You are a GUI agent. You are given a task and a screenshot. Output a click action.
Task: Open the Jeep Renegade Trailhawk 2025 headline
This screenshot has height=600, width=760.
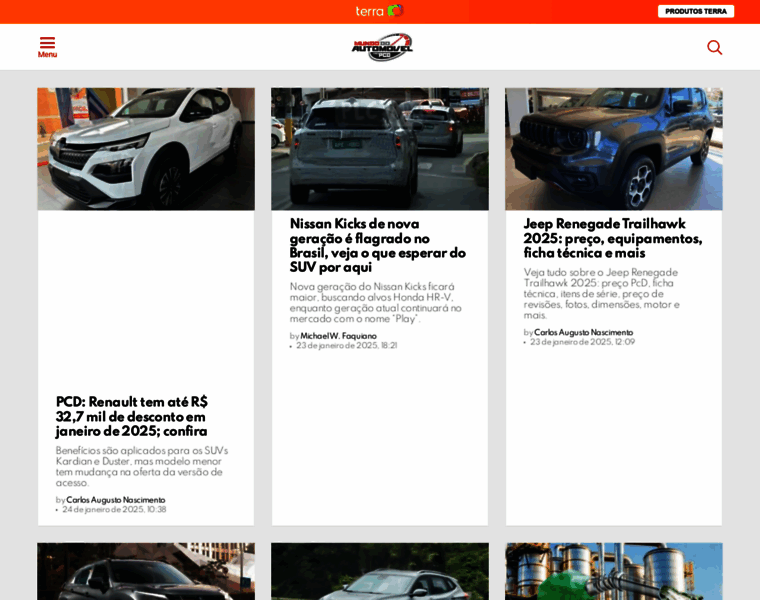tap(613, 238)
